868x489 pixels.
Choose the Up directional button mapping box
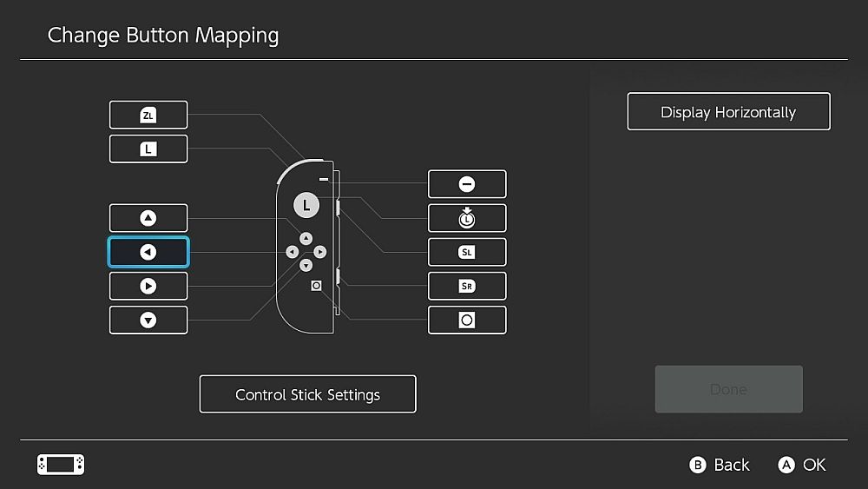148,218
